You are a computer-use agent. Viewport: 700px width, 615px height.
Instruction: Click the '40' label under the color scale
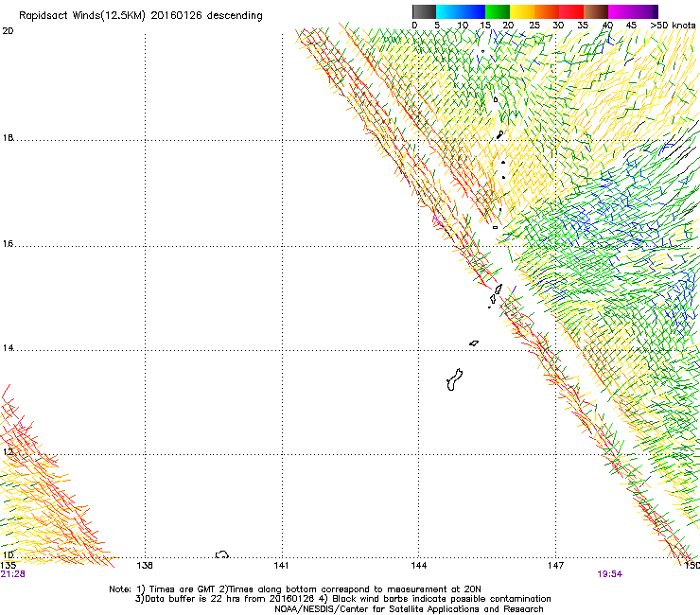click(x=607, y=26)
